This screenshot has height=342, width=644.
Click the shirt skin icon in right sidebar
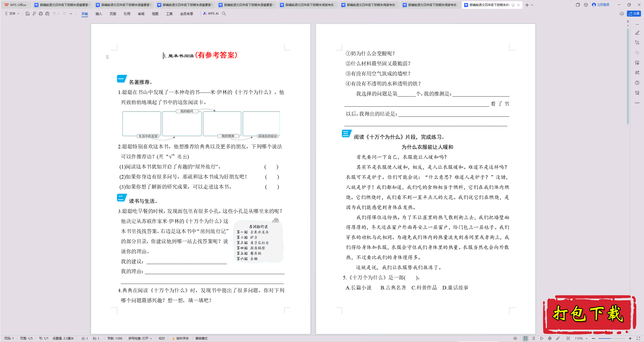click(x=637, y=93)
